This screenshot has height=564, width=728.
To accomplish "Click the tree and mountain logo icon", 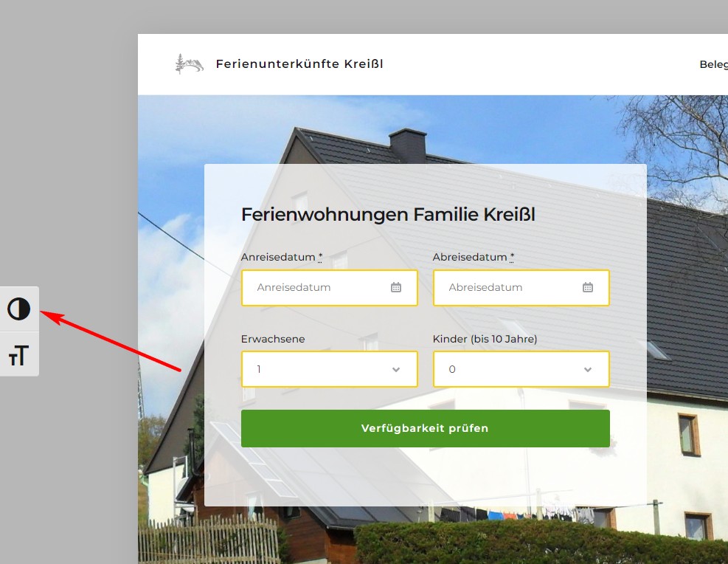I will 189,64.
